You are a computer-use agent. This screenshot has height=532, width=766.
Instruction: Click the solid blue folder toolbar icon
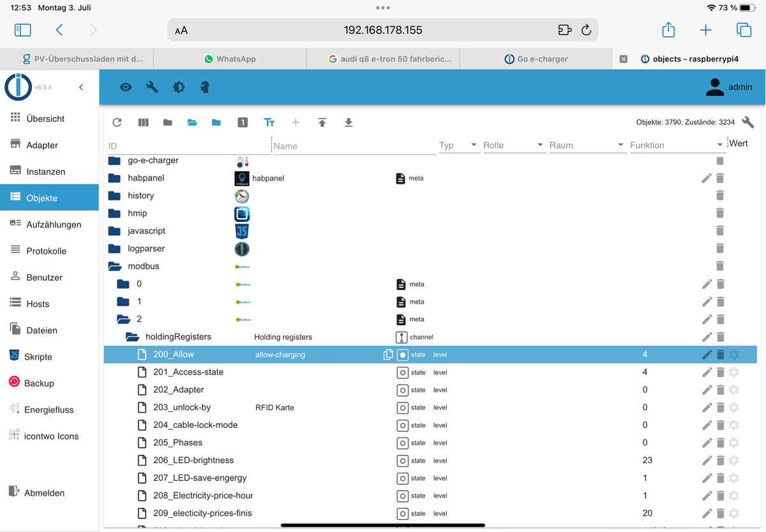pos(216,122)
